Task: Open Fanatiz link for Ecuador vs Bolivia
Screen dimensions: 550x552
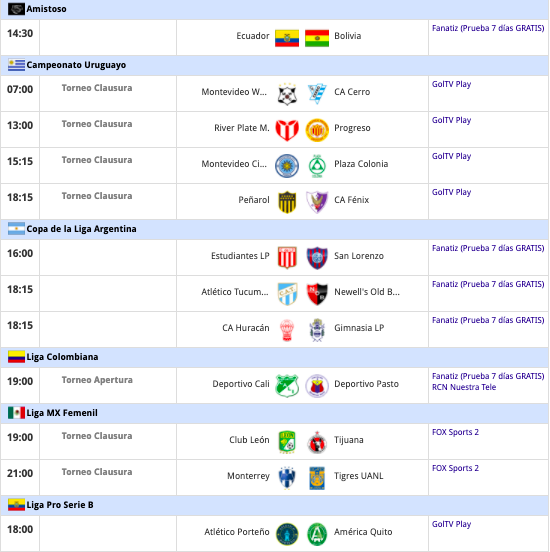Action: point(488,28)
